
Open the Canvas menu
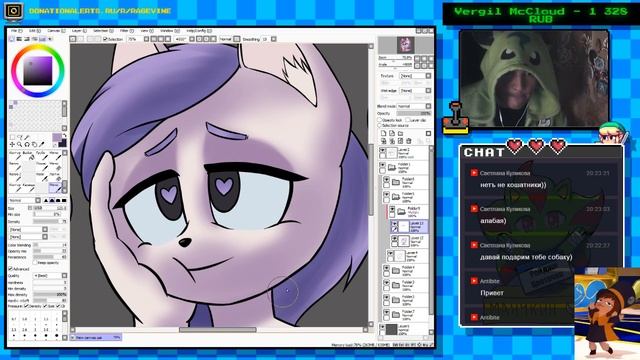click(56, 31)
